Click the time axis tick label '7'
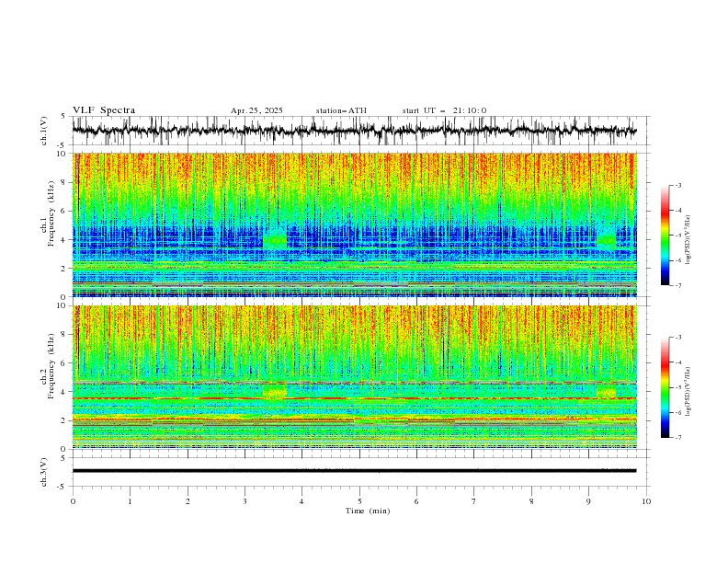 pos(474,501)
